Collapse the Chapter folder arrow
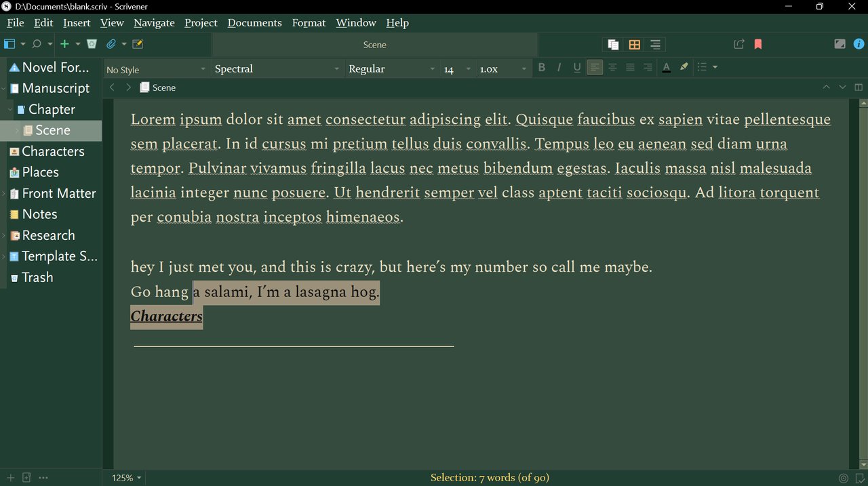 tap(10, 110)
